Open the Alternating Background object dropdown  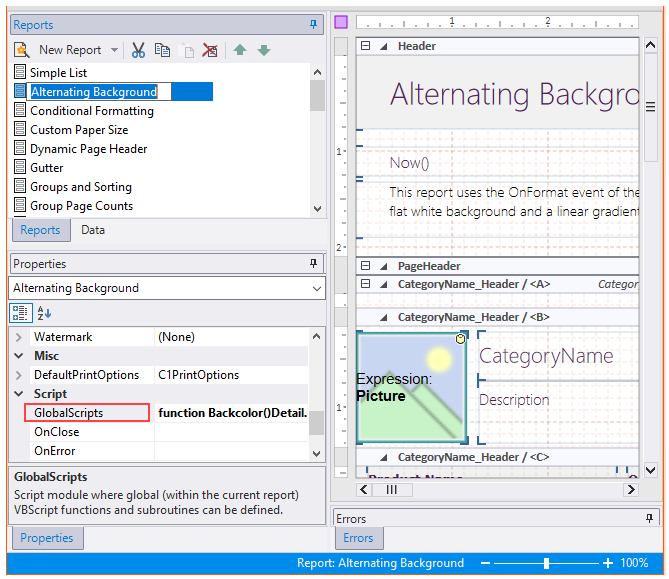click(x=317, y=288)
